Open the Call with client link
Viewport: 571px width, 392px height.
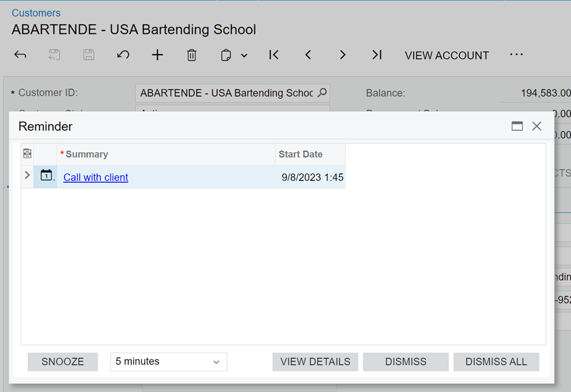96,177
